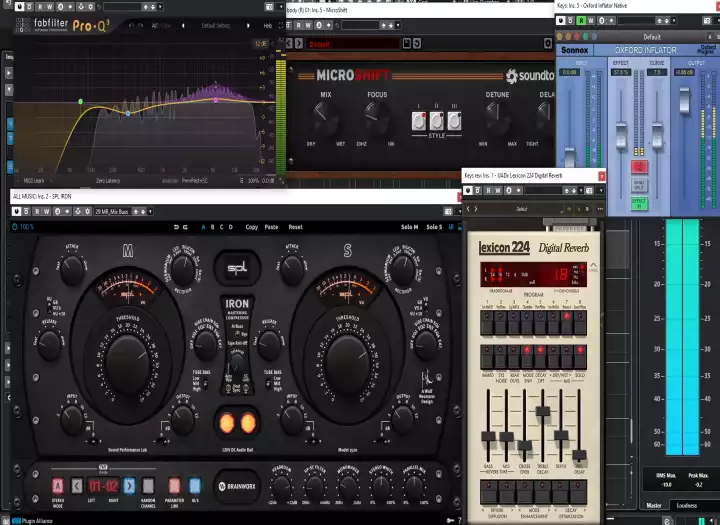Select style III in MicroShift
The image size is (720, 525).
(454, 121)
